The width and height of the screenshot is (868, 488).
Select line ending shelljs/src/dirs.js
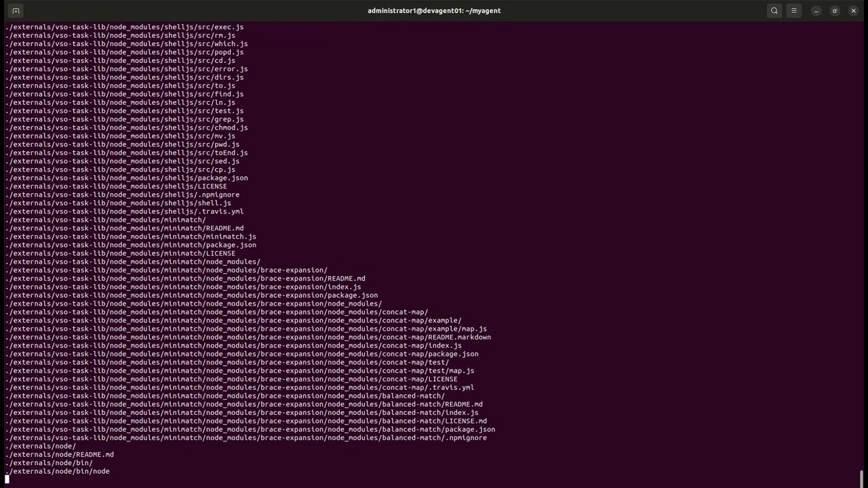(x=125, y=77)
